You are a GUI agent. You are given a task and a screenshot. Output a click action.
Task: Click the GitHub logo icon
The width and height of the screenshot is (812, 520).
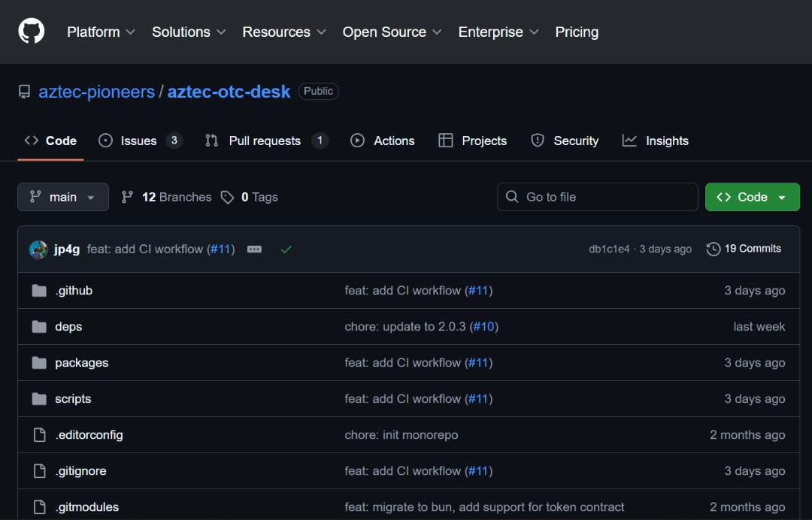pos(31,31)
